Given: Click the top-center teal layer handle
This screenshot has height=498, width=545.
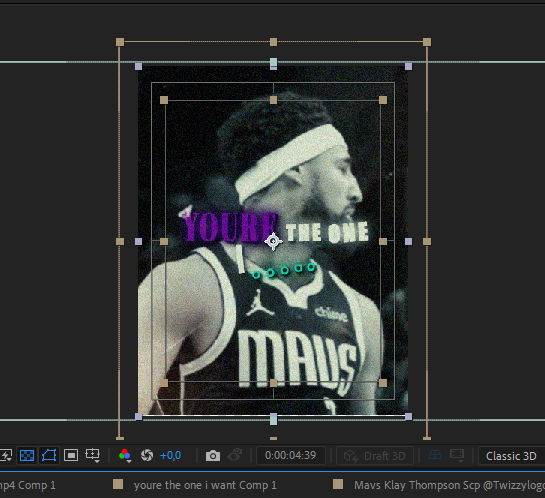Looking at the screenshot, I should [x=274, y=62].
